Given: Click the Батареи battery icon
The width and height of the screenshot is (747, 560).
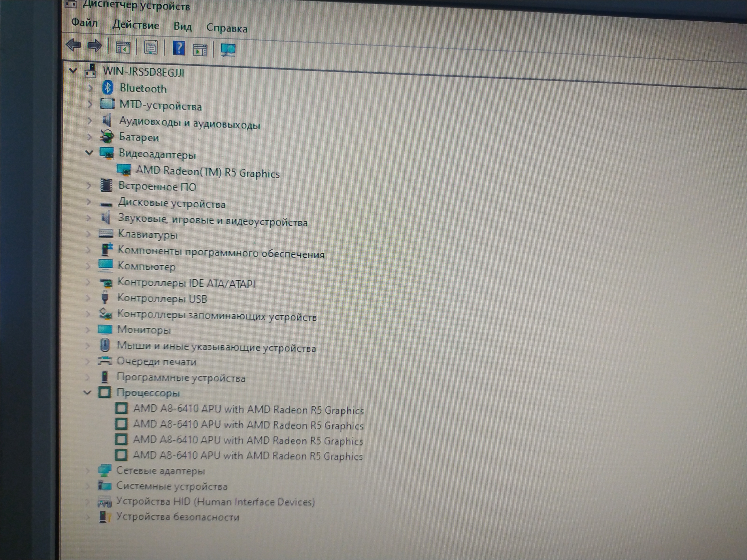Looking at the screenshot, I should [107, 136].
